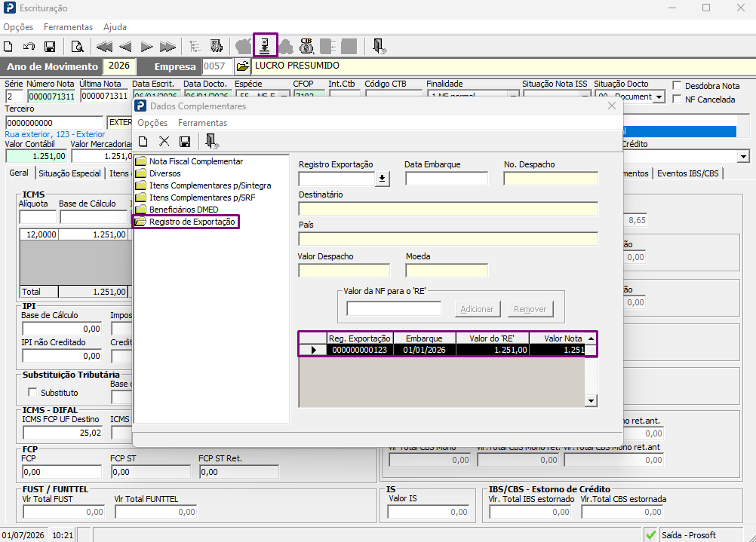Open the Registro Exportação dropdown arrow
Viewport: 756px width, 542px height.
pyautogui.click(x=383, y=179)
